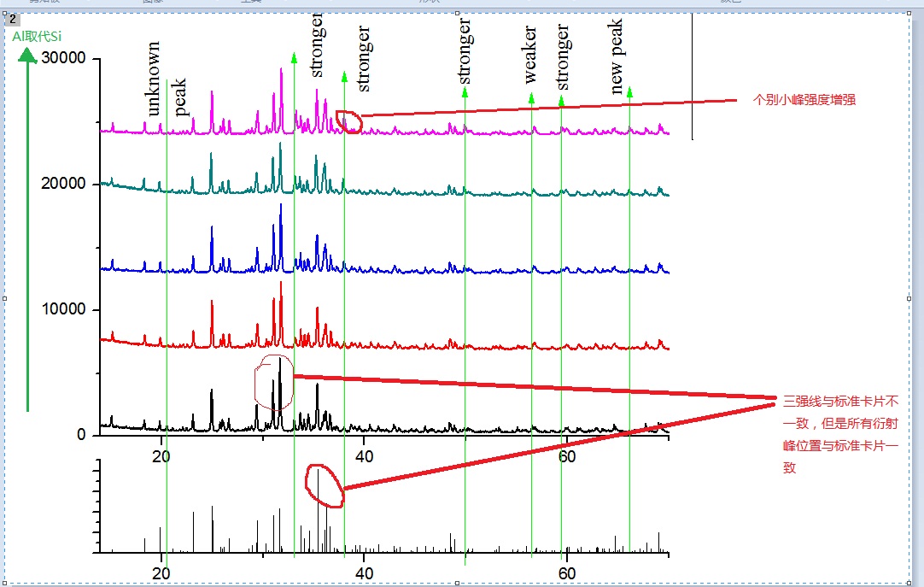The width and height of the screenshot is (924, 587).
Task: Click the left-middle selection handle of the image
Action: coord(5,298)
